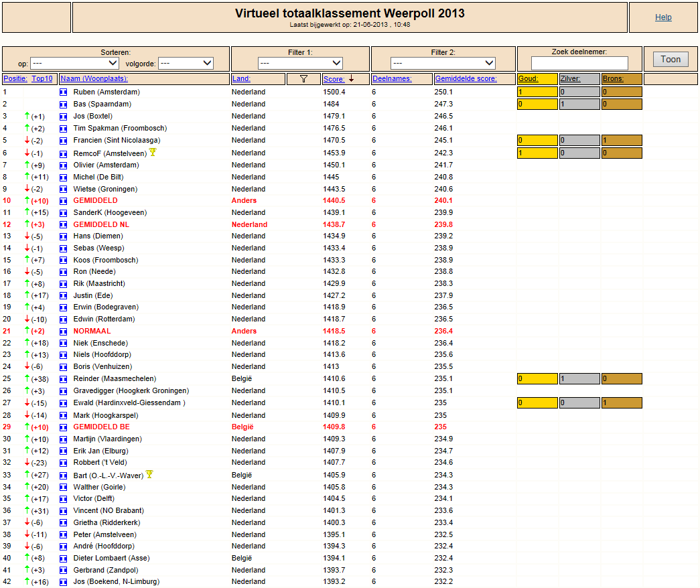The width and height of the screenshot is (700, 588).
Task: Click the blue detail icon for Reinder (Maasmechelen)
Action: tap(64, 379)
